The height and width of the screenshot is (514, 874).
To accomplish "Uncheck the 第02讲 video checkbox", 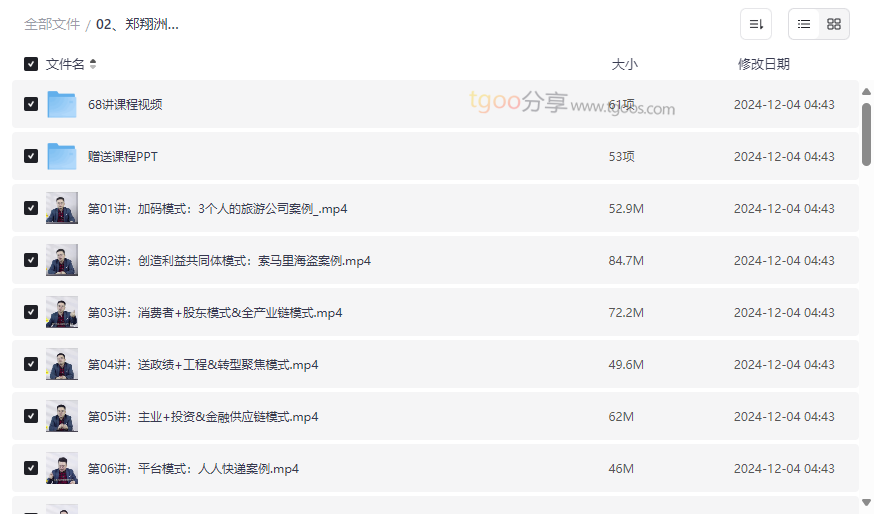I will [31, 260].
